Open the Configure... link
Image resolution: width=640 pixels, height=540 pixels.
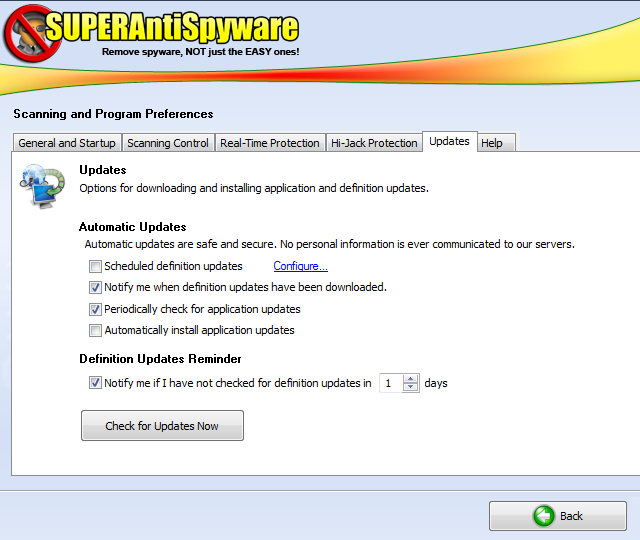click(300, 266)
